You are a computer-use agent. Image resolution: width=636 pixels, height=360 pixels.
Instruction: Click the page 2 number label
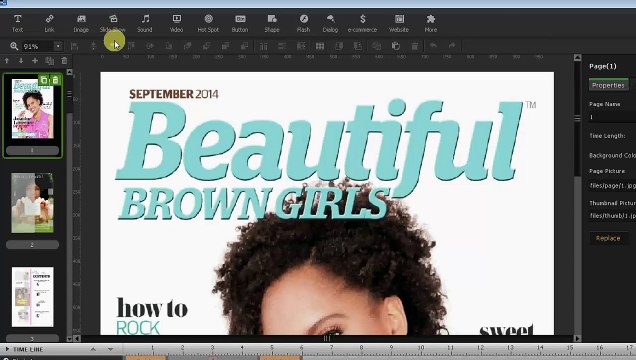[32, 245]
